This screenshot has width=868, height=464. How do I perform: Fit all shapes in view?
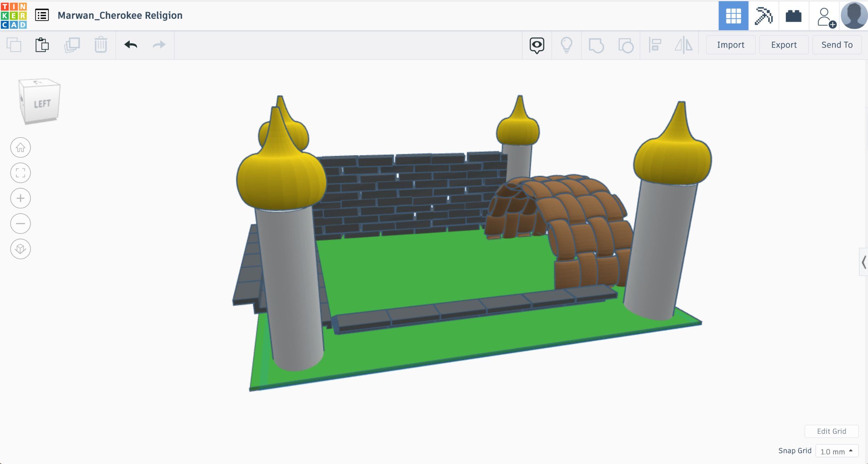(x=20, y=173)
